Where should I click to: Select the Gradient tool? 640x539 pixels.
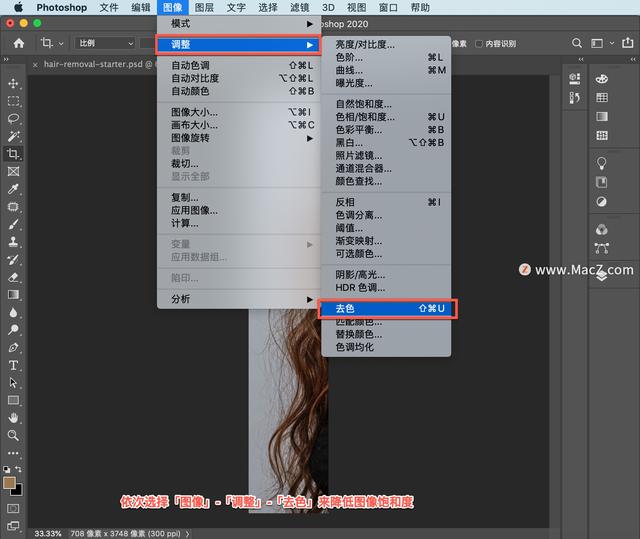click(x=13, y=295)
